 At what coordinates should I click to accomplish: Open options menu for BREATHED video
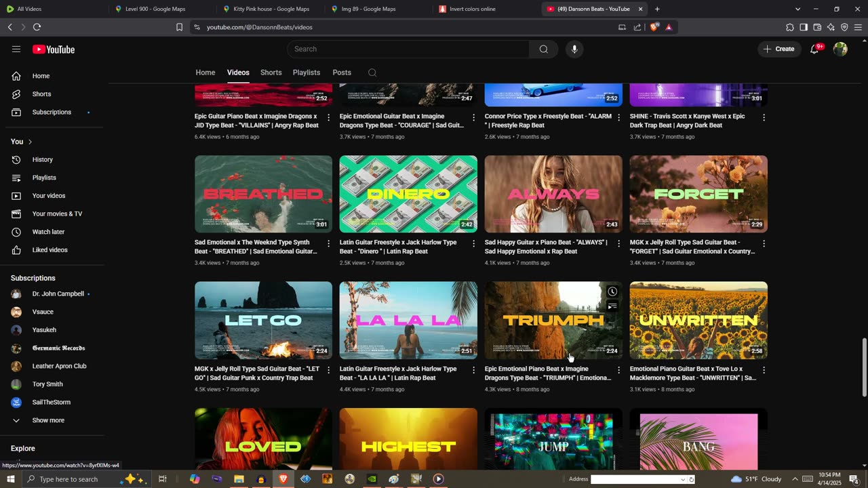[x=328, y=243]
